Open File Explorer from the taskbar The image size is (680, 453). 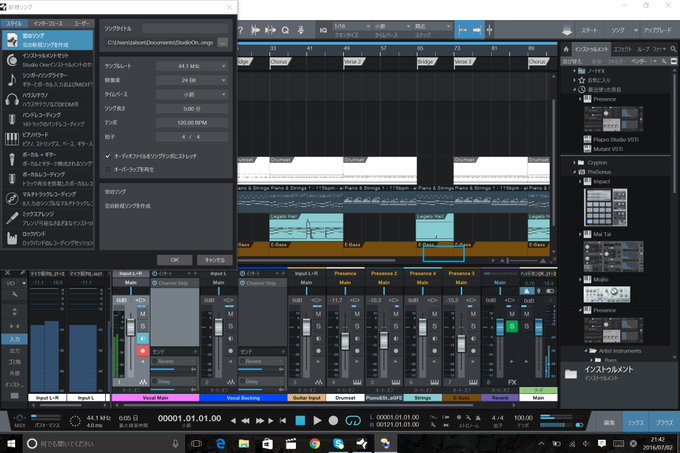244,443
